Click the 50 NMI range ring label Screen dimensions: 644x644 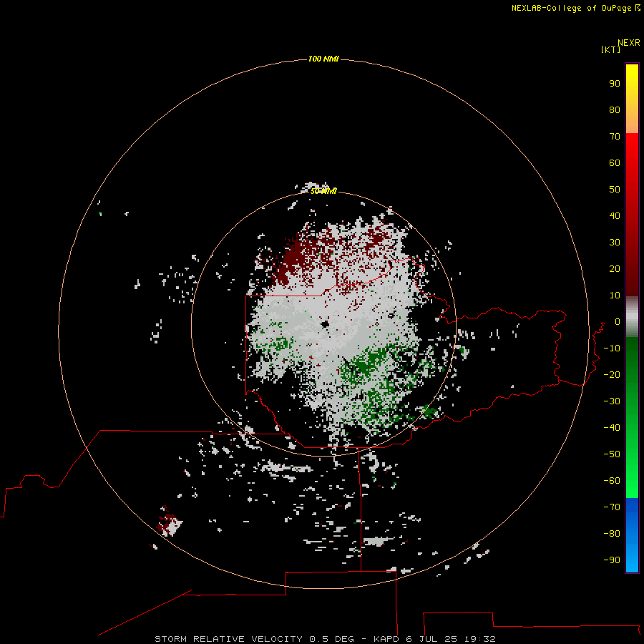(323, 191)
